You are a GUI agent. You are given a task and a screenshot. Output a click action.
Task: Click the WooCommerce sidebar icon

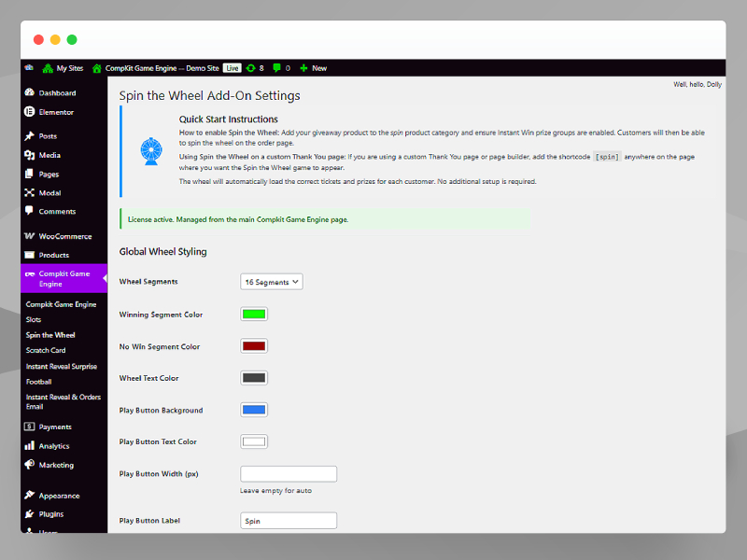32,235
